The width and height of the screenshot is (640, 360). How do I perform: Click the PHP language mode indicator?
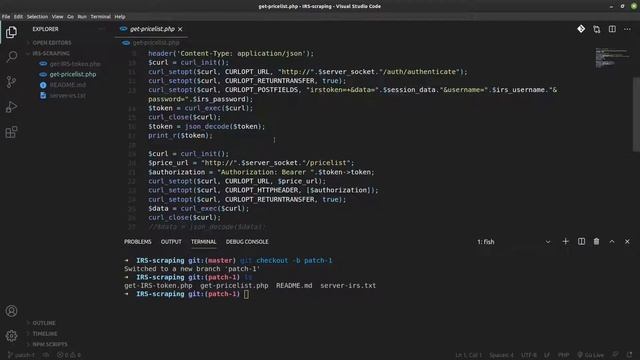click(564, 355)
